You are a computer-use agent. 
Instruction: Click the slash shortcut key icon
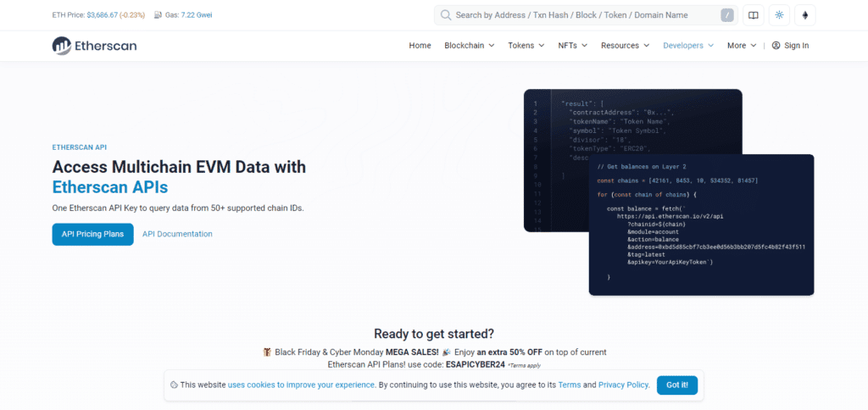(x=727, y=15)
